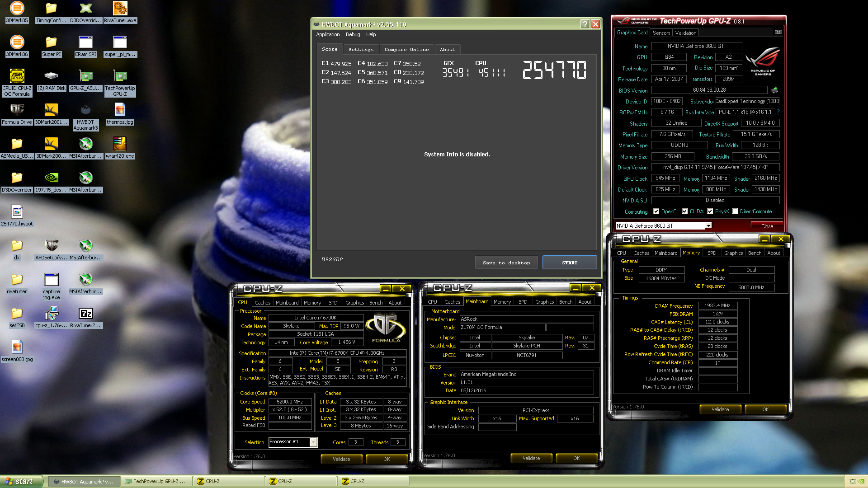Open the (Z) RAM Disk icon
Screen dimensions: 868x488
[51, 80]
